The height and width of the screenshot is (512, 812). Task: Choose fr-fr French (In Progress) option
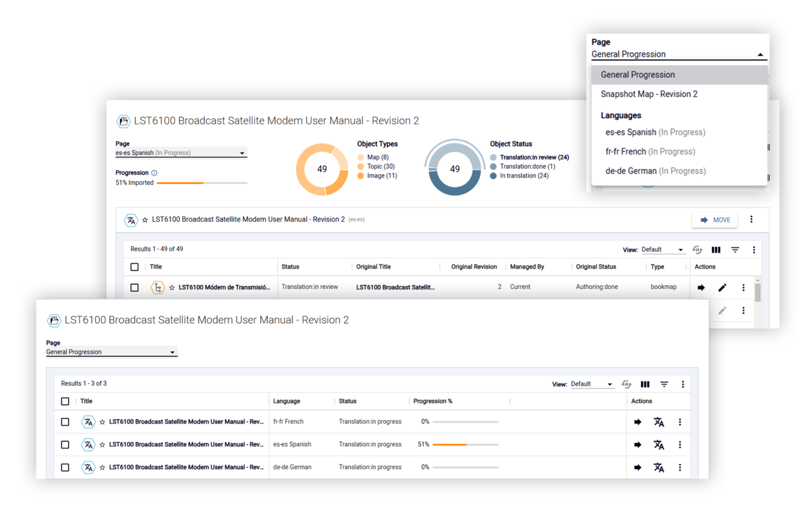[650, 152]
